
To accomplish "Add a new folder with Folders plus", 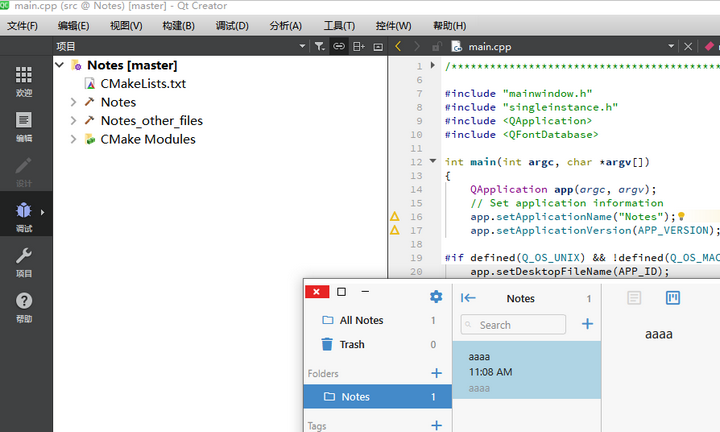I will (x=436, y=373).
